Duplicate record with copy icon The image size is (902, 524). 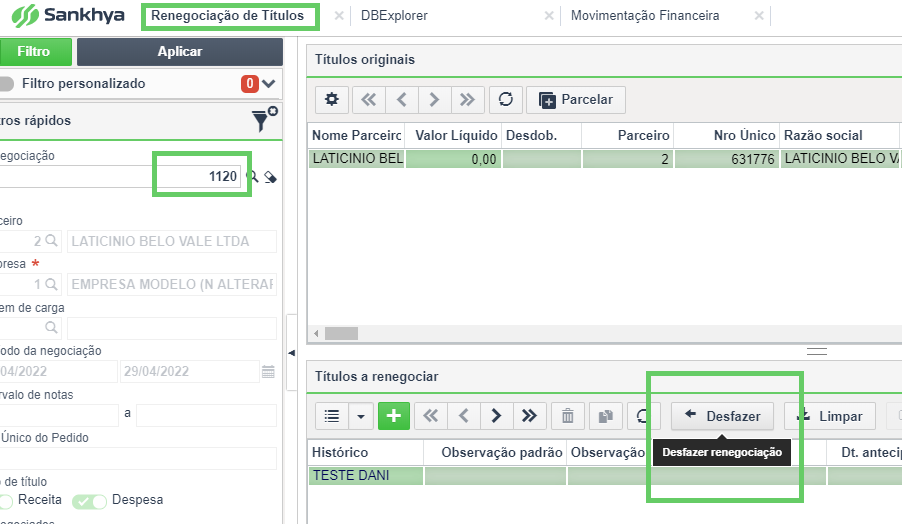point(605,416)
